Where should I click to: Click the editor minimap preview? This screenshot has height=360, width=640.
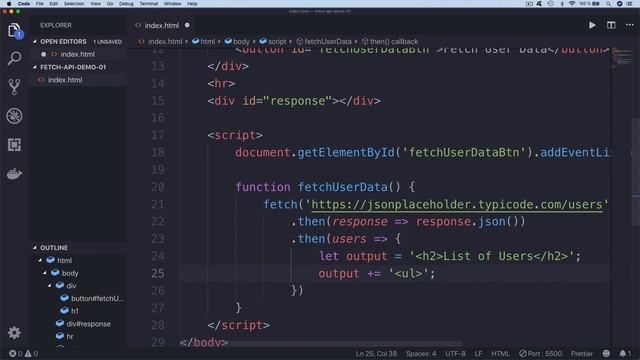[x=621, y=57]
